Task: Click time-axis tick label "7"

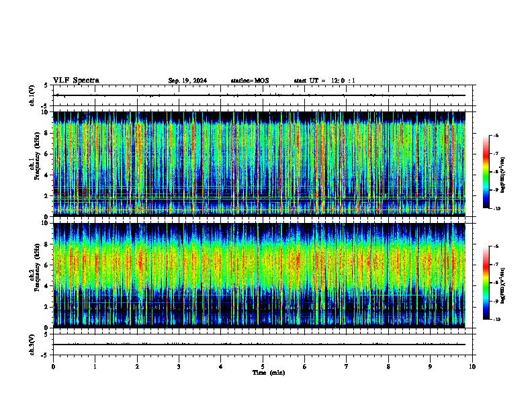Action: click(347, 367)
